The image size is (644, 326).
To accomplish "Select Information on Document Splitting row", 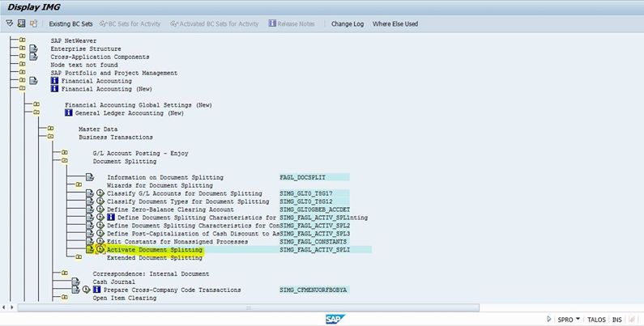I will (x=165, y=177).
